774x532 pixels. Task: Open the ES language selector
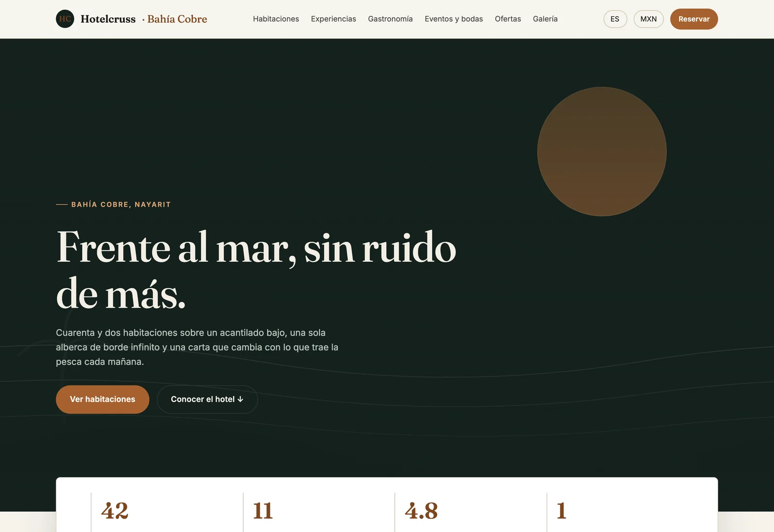click(615, 19)
